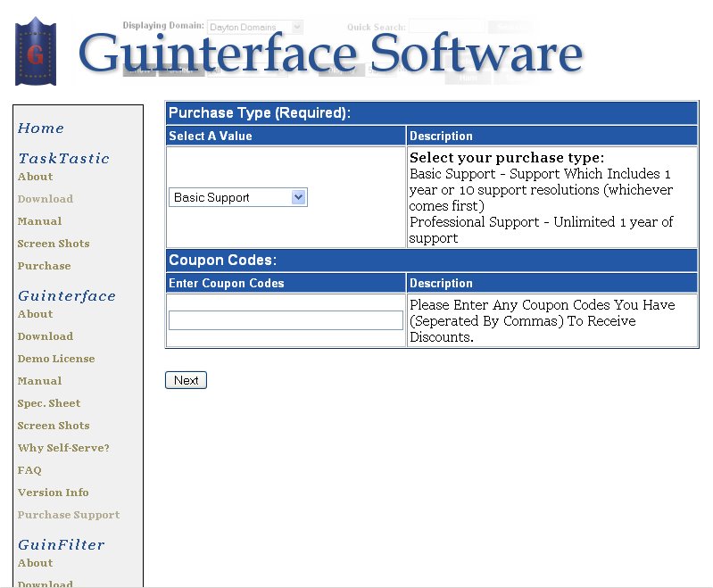View Screen Shots under Guinterface

coord(54,426)
